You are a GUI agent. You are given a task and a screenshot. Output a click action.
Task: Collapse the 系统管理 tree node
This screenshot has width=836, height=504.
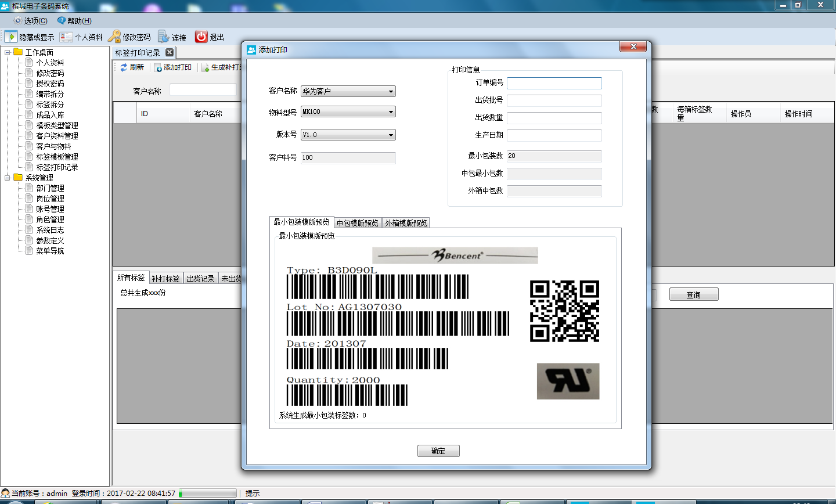pyautogui.click(x=8, y=178)
